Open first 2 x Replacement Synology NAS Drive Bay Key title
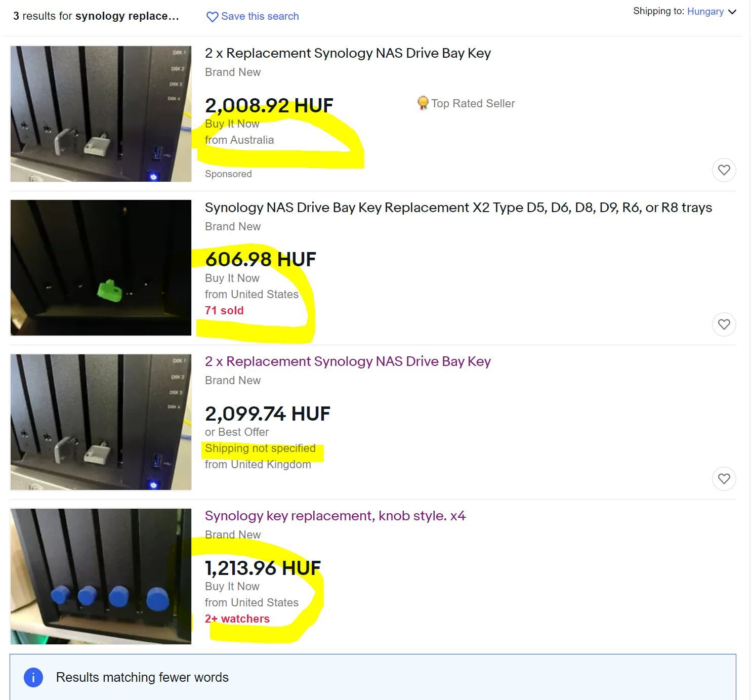Screen dimensions: 752x700 pos(348,53)
